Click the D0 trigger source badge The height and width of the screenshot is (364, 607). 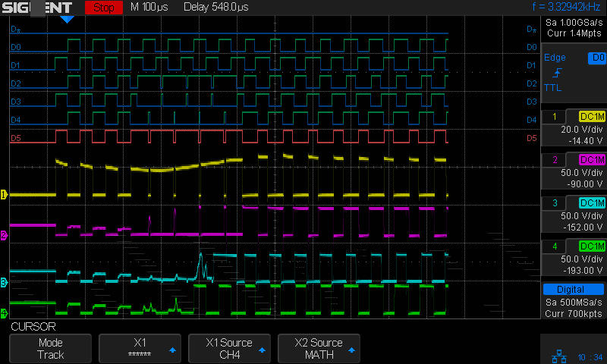(x=596, y=58)
